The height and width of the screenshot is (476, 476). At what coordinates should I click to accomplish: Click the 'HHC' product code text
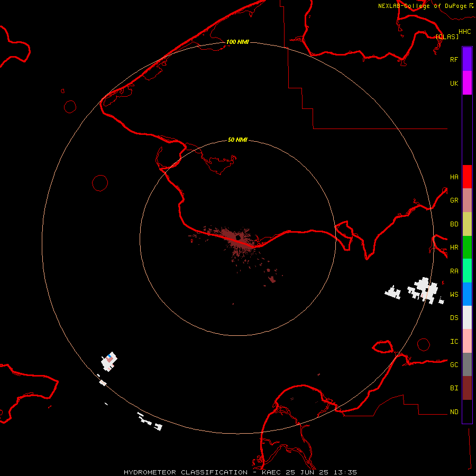click(x=464, y=32)
